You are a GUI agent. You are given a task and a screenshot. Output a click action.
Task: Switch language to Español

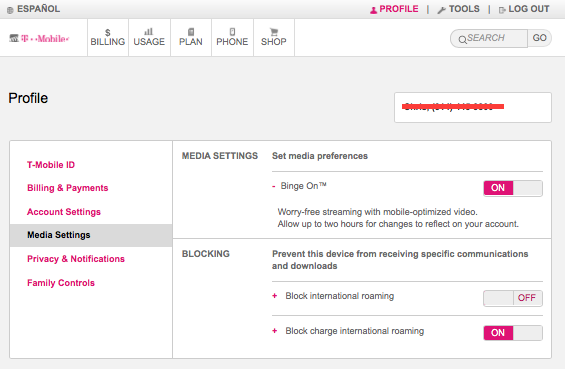[38, 9]
